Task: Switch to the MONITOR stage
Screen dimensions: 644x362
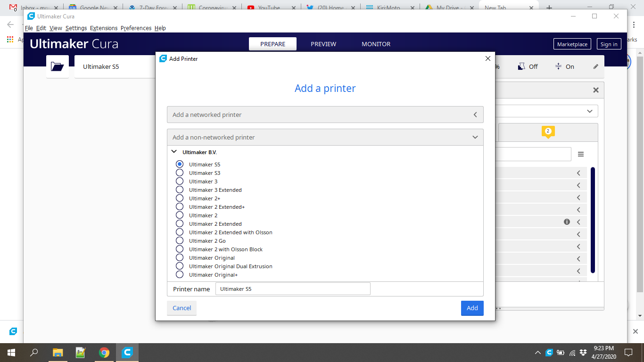Action: tap(376, 44)
